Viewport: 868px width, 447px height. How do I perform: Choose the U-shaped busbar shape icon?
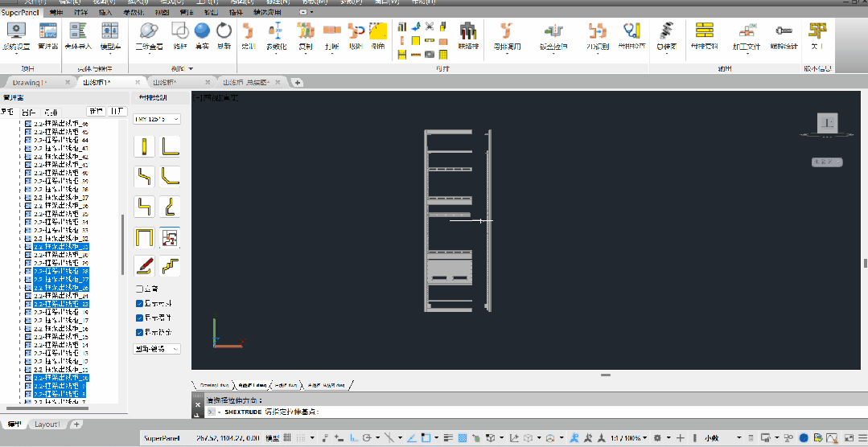click(x=145, y=237)
